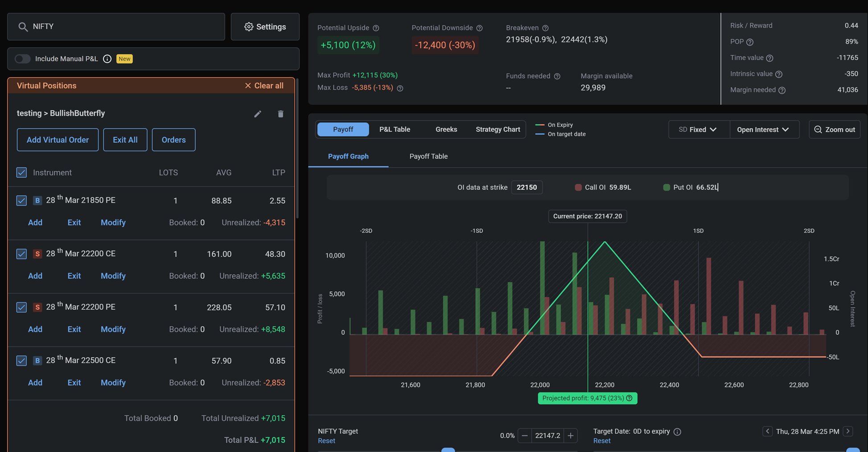868x452 pixels.
Task: Click the POP info icon
Action: [x=750, y=42]
